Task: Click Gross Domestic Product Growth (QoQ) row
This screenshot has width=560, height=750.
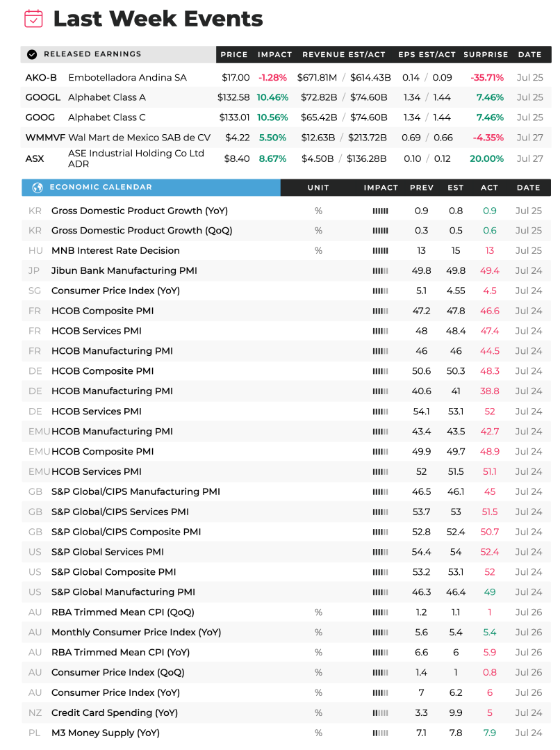Action: (x=286, y=231)
